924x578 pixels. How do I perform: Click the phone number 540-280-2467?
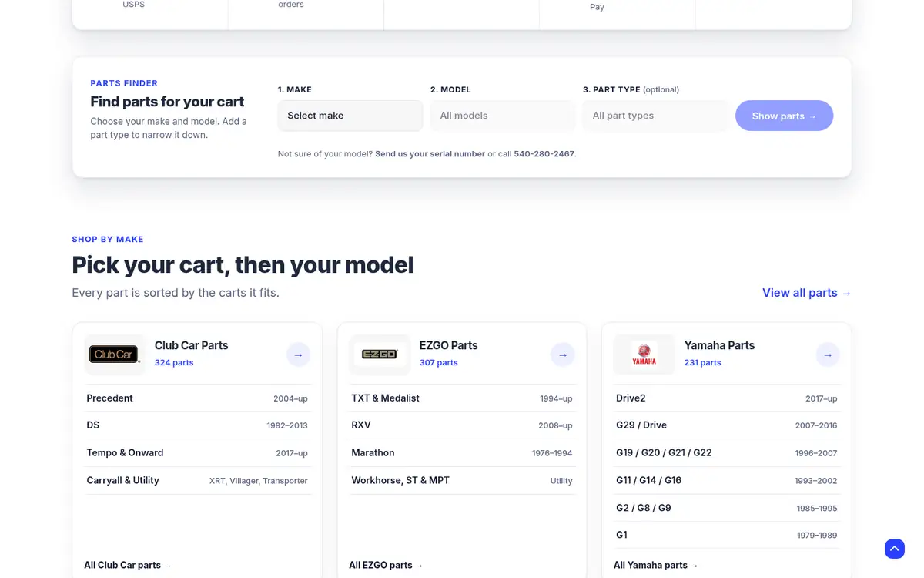coord(544,154)
